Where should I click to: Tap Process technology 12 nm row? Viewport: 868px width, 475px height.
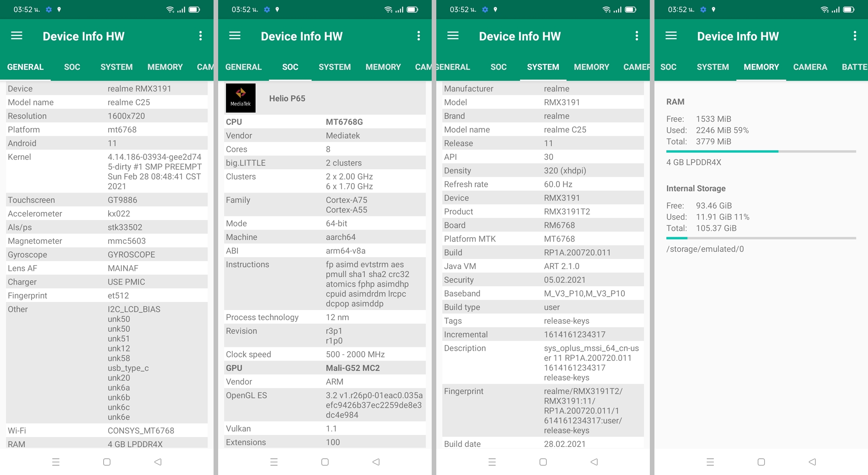click(325, 317)
